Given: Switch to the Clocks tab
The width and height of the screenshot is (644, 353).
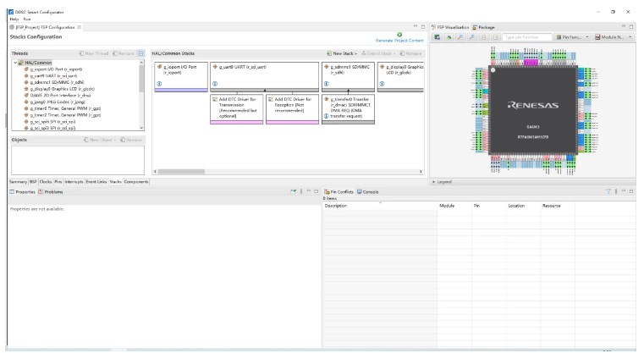Looking at the screenshot, I should [x=46, y=182].
